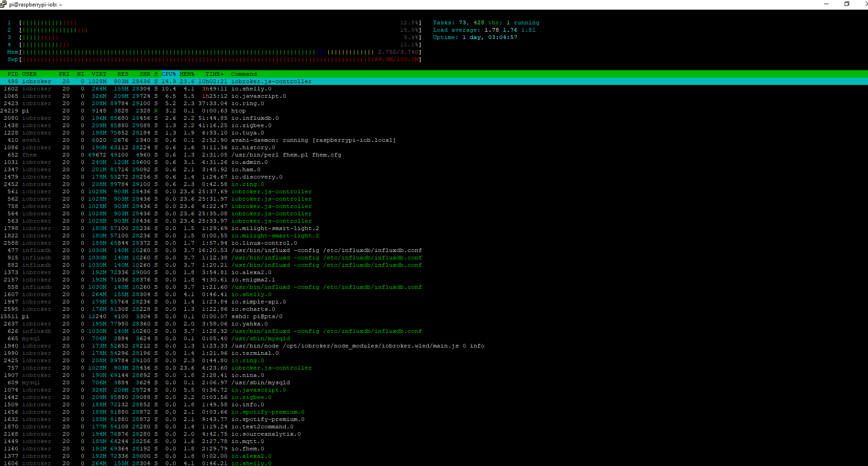Select process row io.info.0
Image resolution: width=868 pixels, height=466 pixels.
[x=434, y=404]
